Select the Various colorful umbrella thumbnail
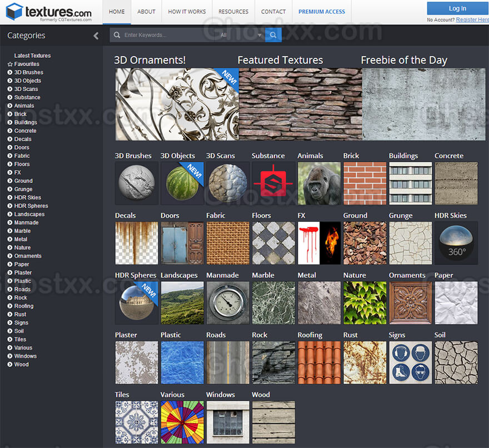 click(182, 422)
